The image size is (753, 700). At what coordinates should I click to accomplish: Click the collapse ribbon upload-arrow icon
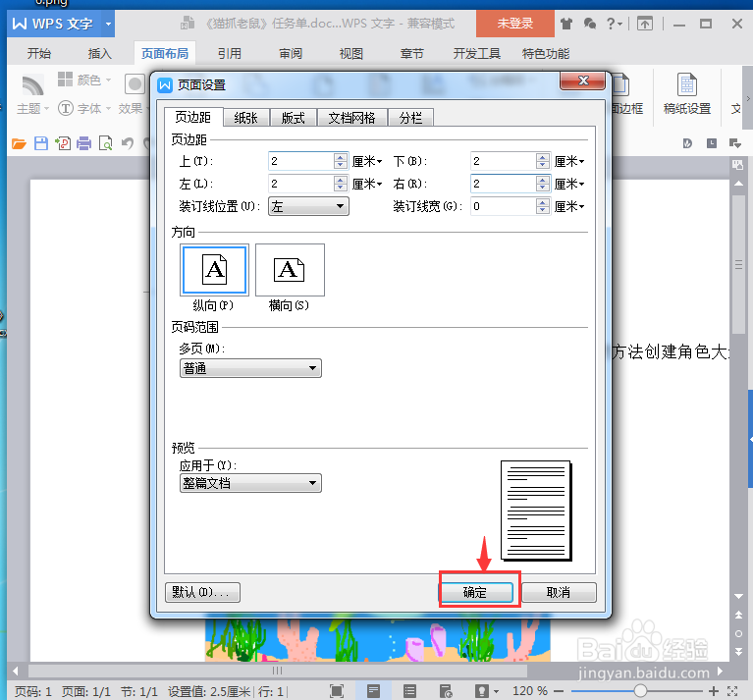(x=645, y=24)
